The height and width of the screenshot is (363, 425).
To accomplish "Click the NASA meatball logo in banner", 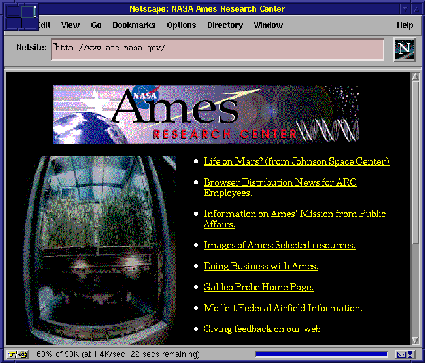I will [145, 97].
